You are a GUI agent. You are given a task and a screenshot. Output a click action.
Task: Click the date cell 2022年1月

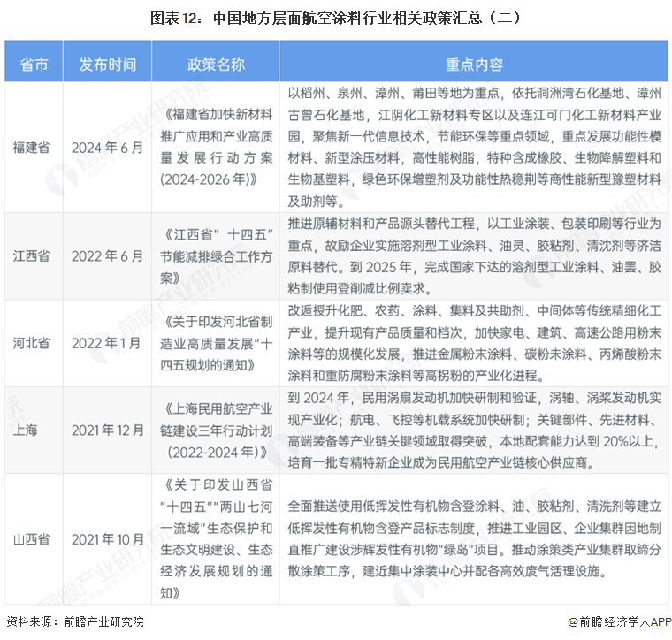106,343
